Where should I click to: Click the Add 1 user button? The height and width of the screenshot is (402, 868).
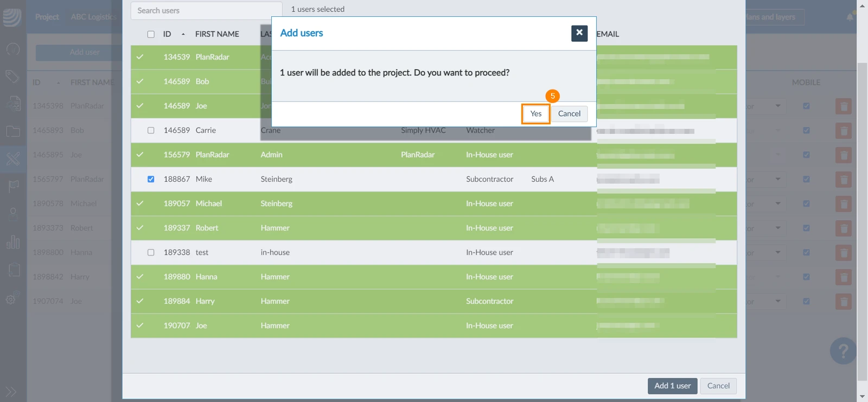tap(673, 386)
